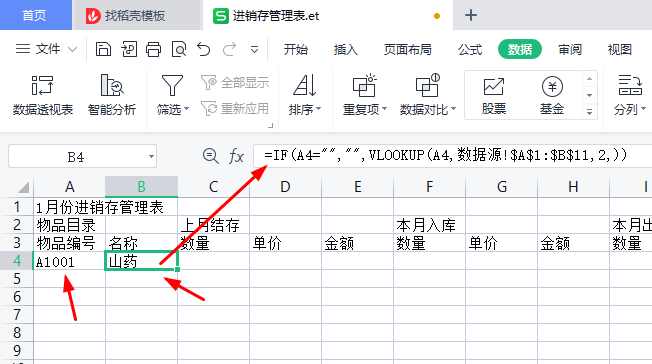Click the 筛选 funnel icon

pos(172,86)
